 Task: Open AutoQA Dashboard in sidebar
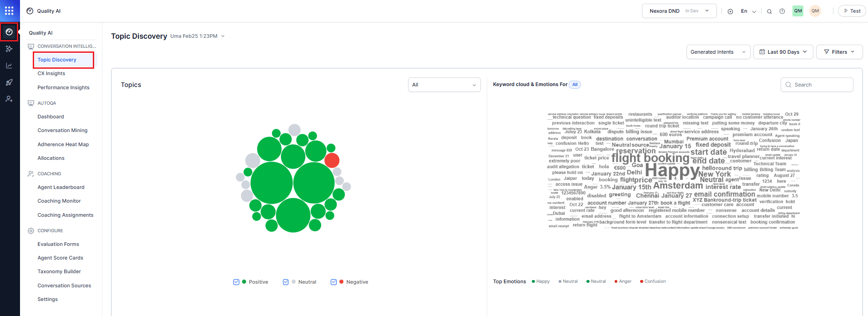tap(50, 117)
